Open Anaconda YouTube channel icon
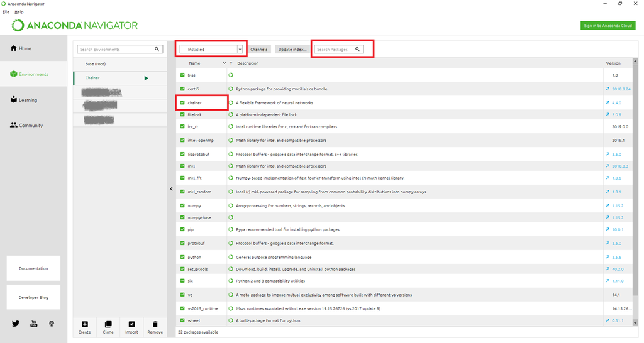The image size is (644, 343). (x=34, y=324)
